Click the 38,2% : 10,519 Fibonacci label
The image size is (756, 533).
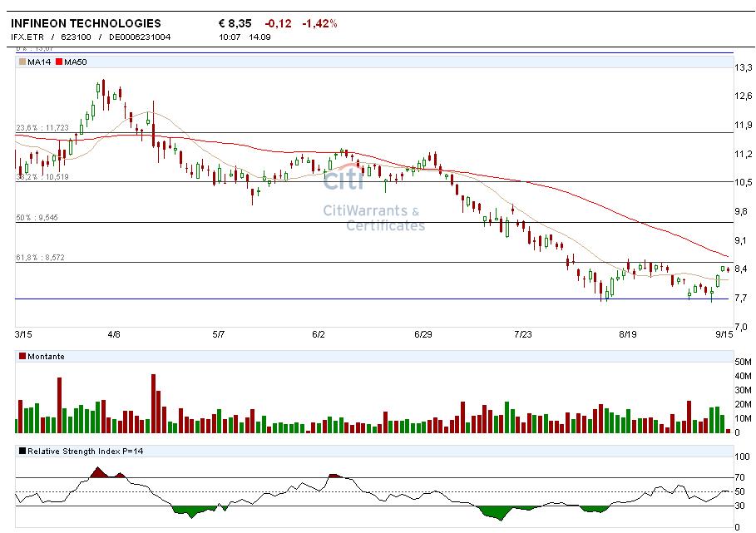click(x=42, y=177)
